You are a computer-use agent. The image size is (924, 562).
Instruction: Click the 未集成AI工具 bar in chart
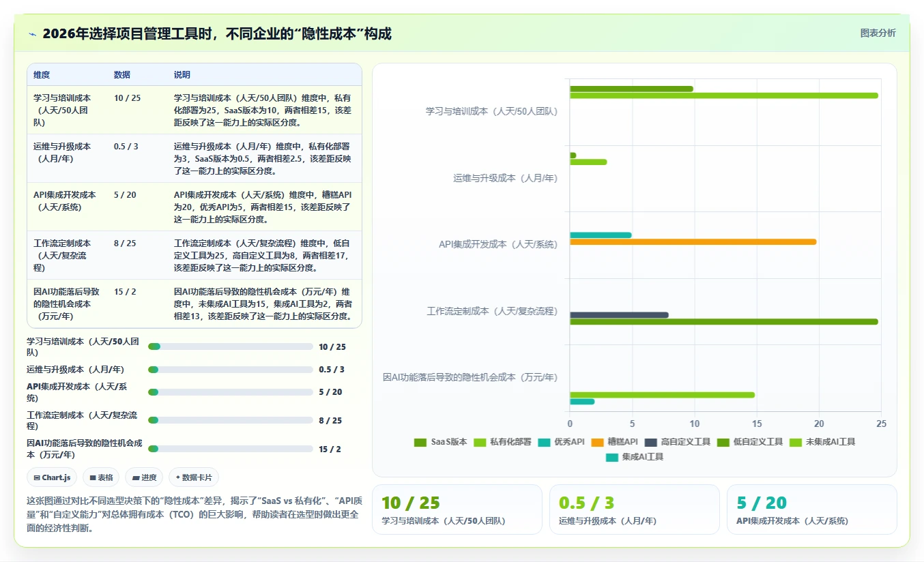click(x=662, y=395)
